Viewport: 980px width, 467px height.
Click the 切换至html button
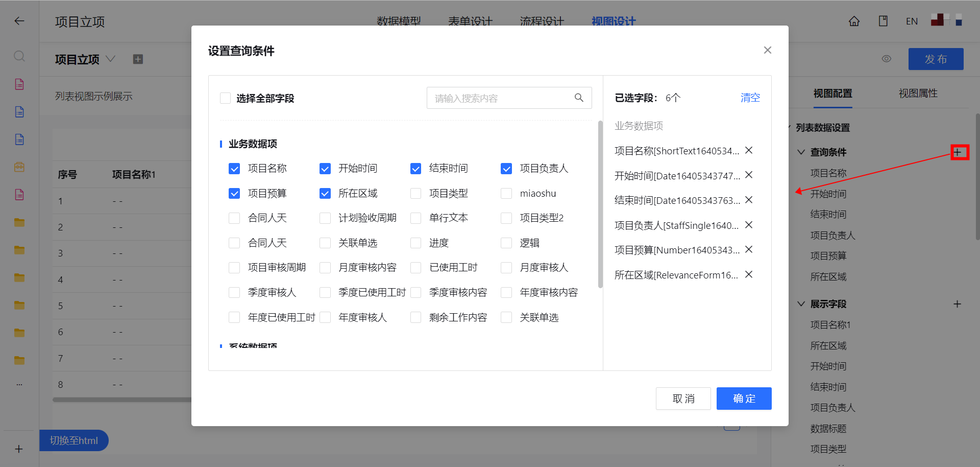(x=74, y=440)
